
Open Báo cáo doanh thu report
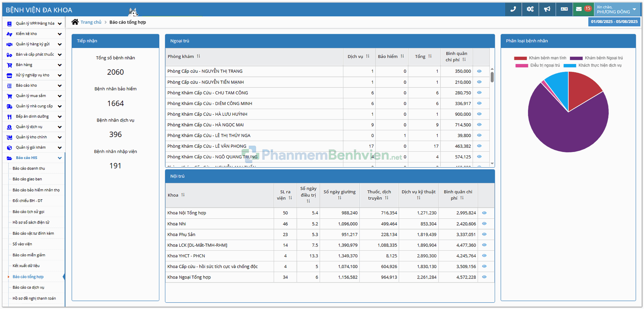click(29, 168)
